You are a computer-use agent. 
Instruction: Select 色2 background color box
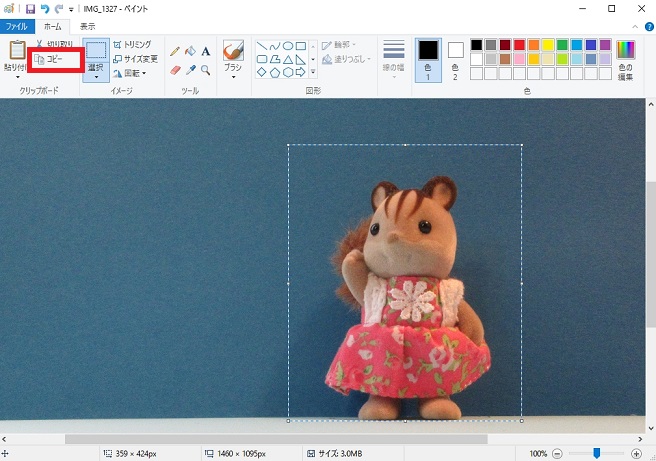(455, 60)
